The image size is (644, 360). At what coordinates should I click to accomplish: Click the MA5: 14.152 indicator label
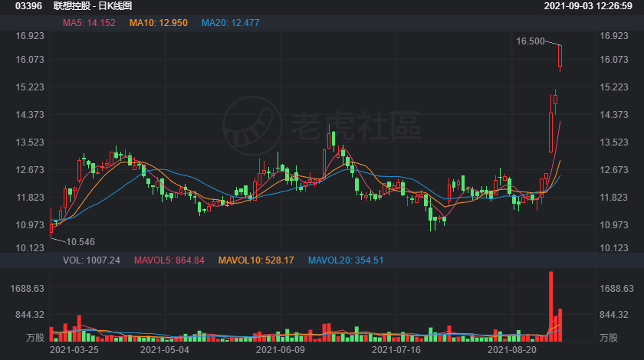coord(89,23)
